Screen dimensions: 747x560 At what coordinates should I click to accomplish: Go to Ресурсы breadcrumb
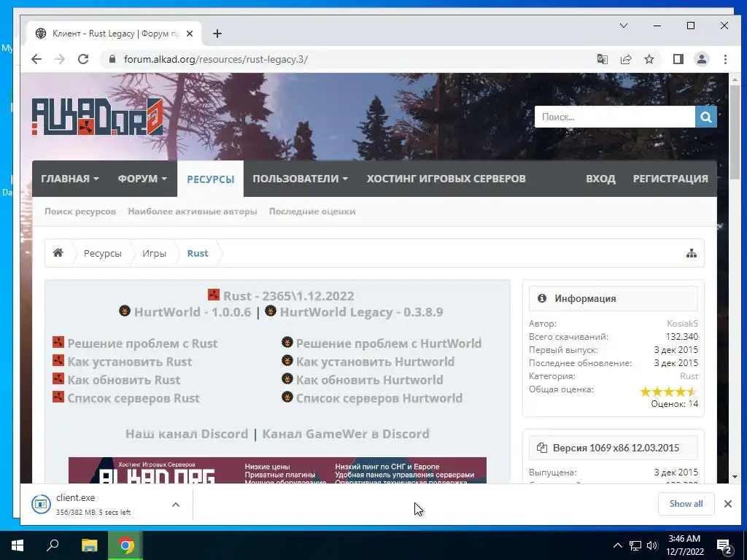pyautogui.click(x=102, y=253)
